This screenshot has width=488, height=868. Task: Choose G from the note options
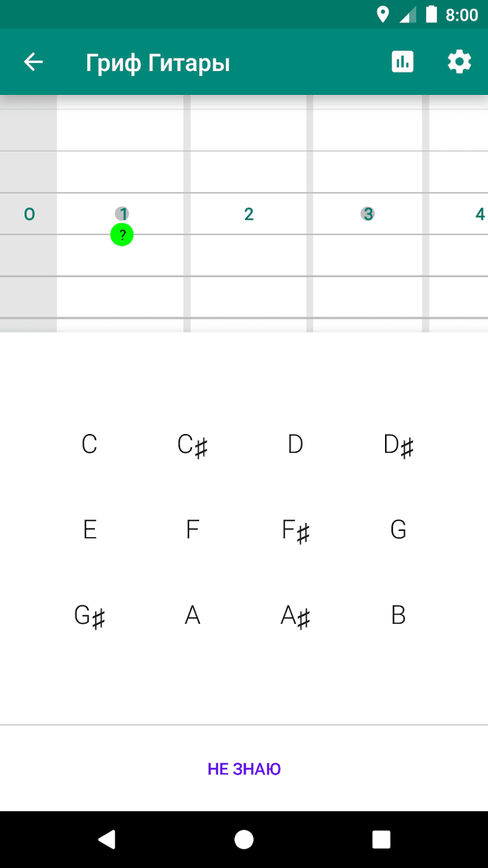click(x=398, y=529)
